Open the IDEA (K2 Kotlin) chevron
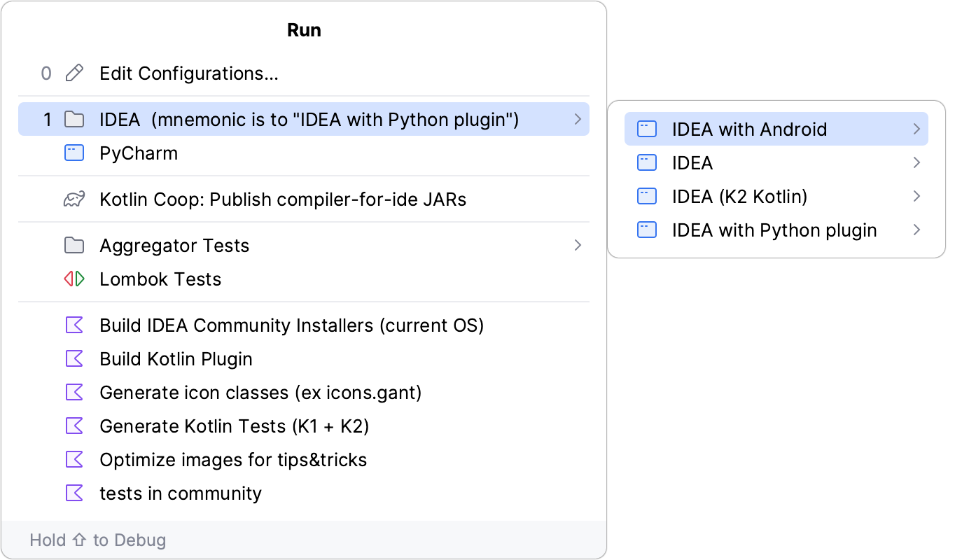 click(916, 197)
